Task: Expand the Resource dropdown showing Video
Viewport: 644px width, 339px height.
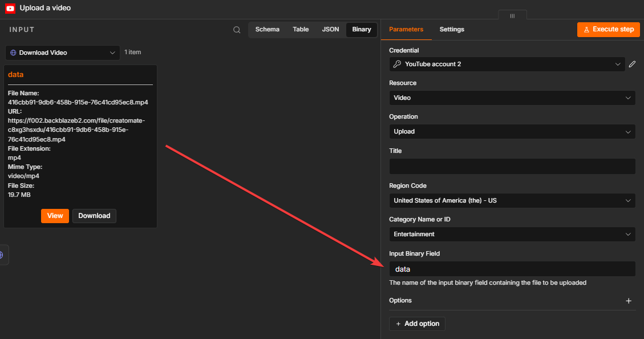Action: click(512, 98)
